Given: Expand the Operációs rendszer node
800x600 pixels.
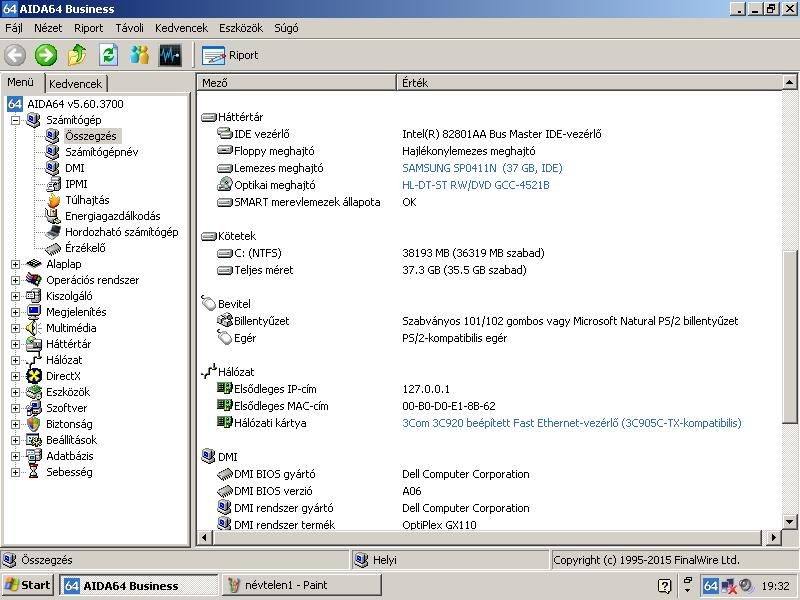Looking at the screenshot, I should (15, 280).
